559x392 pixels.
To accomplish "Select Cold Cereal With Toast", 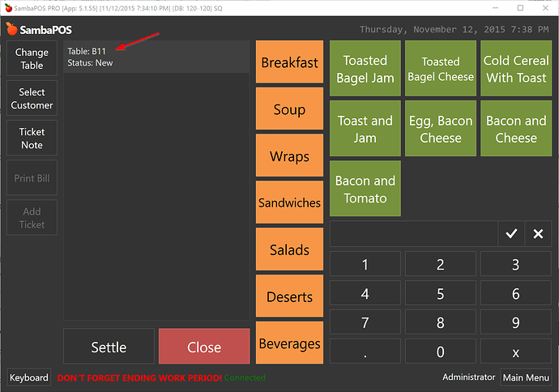I will [515, 69].
